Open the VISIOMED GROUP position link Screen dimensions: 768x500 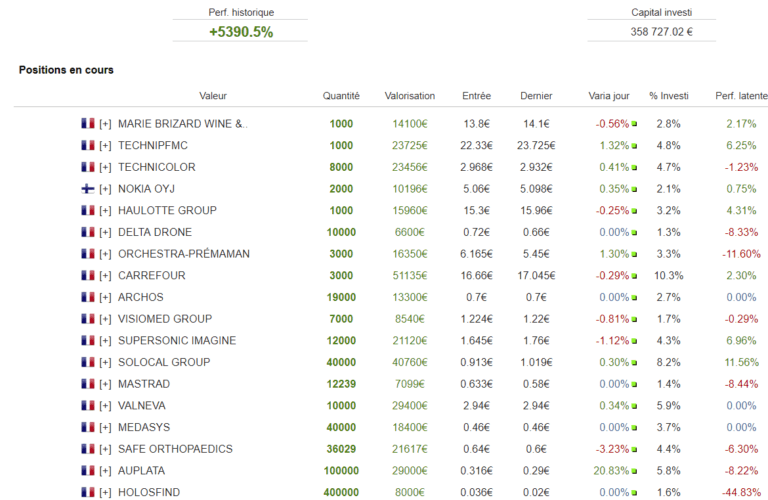pyautogui.click(x=165, y=319)
